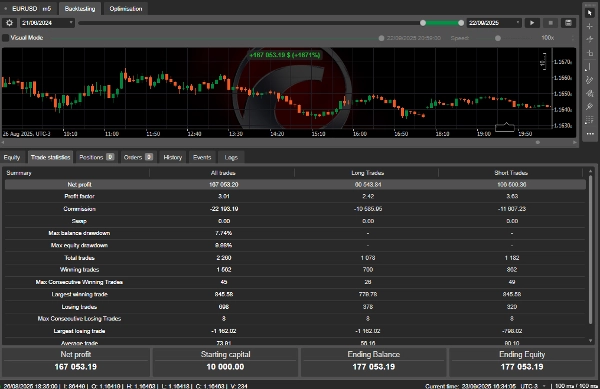
Task: Select the Net profit row label
Action: pyautogui.click(x=79, y=184)
